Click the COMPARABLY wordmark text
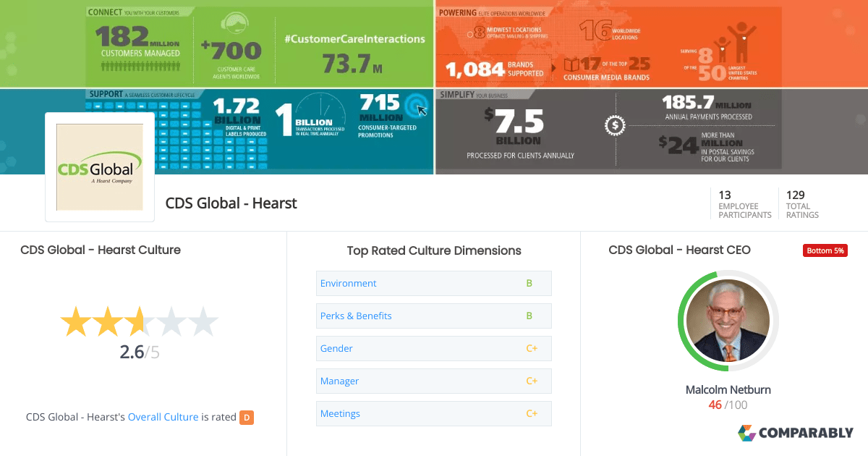The width and height of the screenshot is (868, 456). [x=806, y=433]
